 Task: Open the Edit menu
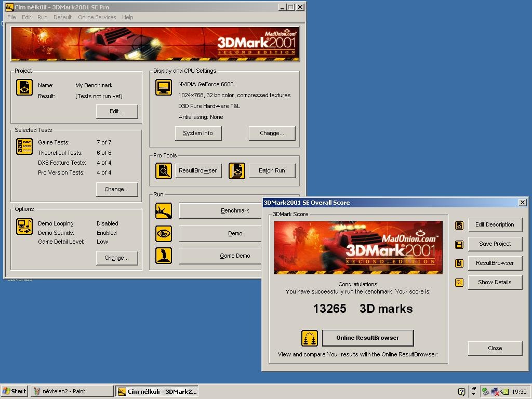[x=26, y=17]
